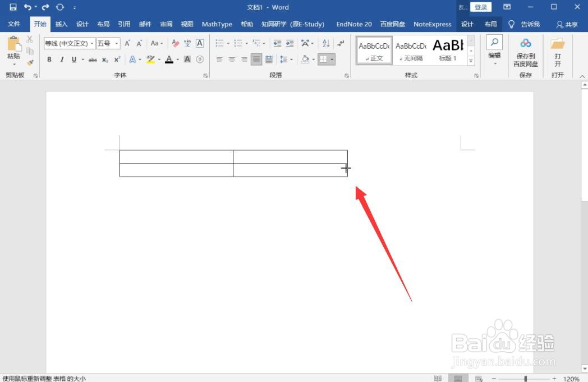Open the Change Case Aa dropdown
This screenshot has width=588, height=382.
point(157,43)
